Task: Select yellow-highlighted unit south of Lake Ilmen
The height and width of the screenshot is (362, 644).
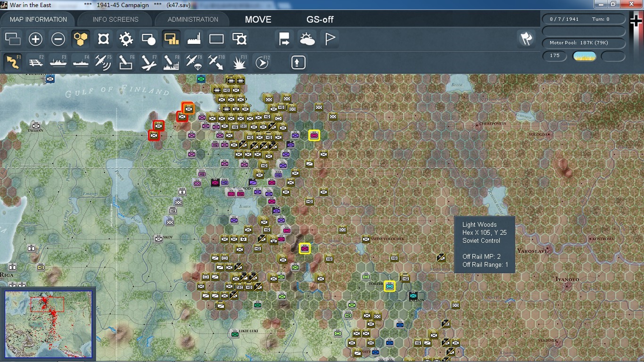Action: 305,248
